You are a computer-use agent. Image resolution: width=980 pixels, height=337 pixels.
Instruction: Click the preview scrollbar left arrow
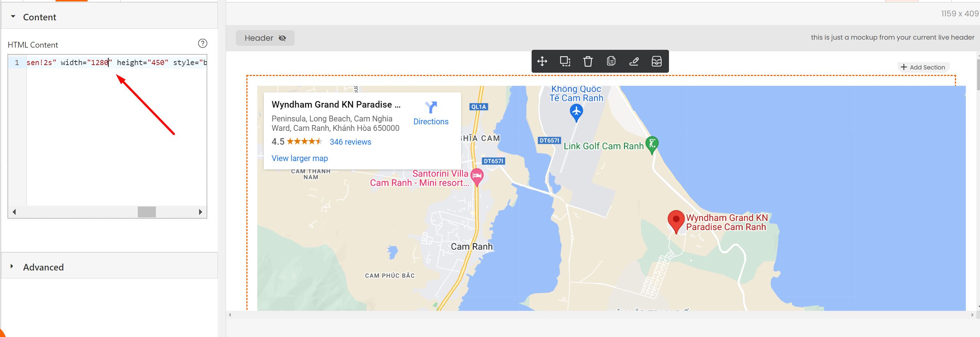pyautogui.click(x=230, y=315)
